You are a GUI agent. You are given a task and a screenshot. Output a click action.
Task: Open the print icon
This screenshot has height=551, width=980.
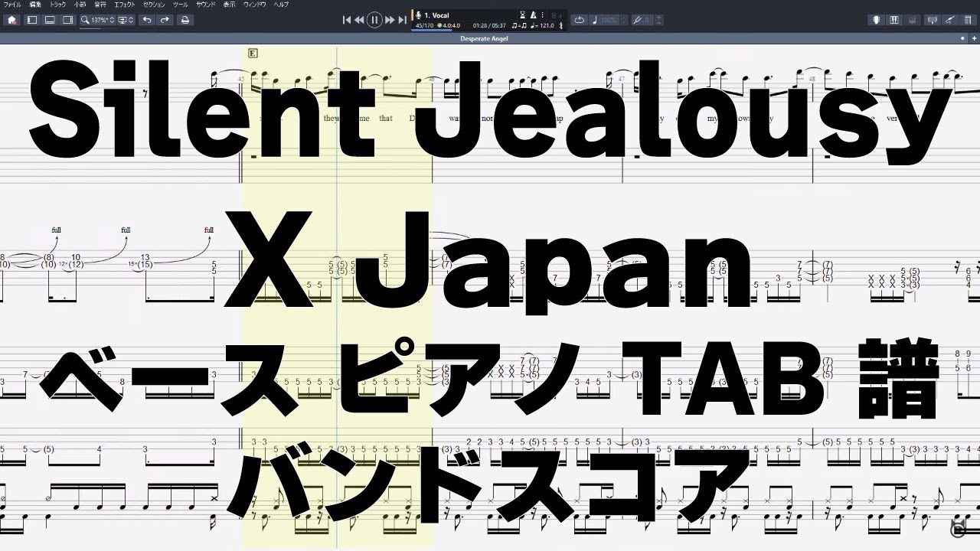point(185,20)
